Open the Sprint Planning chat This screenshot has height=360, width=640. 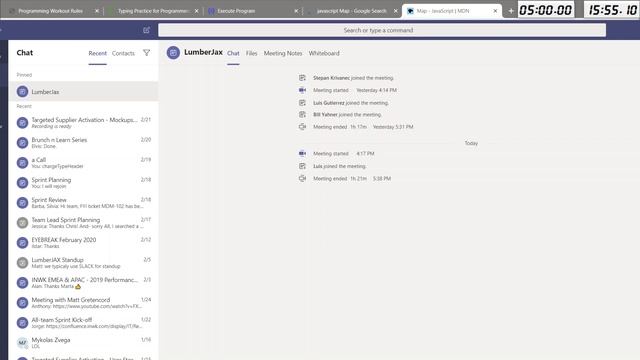coord(83,182)
